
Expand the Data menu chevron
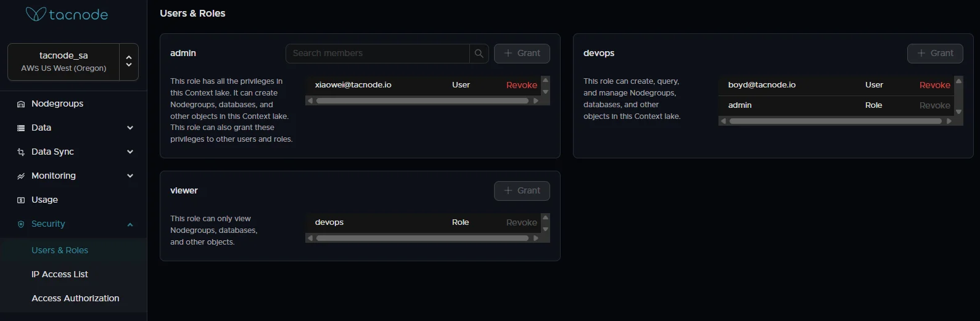[x=130, y=128]
